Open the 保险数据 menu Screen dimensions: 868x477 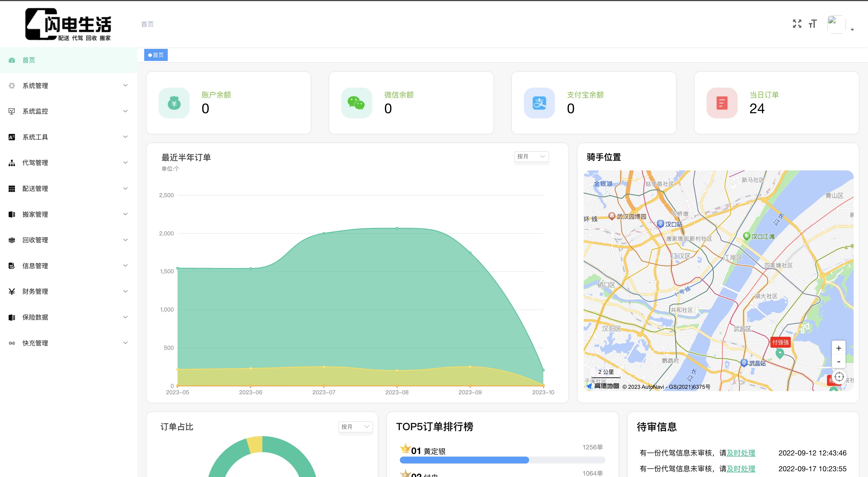[68, 317]
